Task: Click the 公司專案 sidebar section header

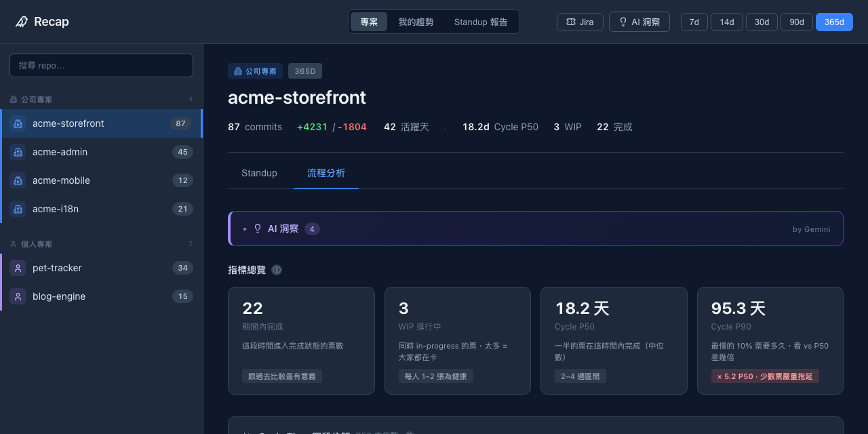Action: click(101, 99)
